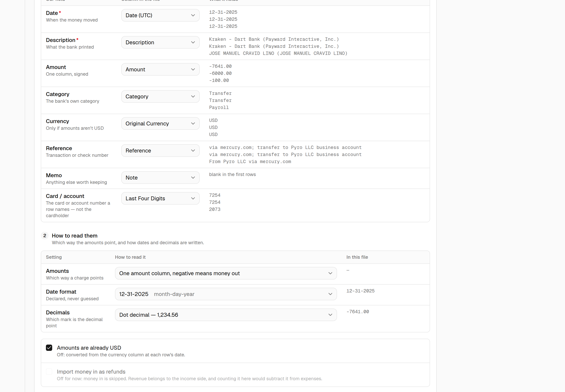Open the Amount column mapping dropdown
The height and width of the screenshot is (392, 565).
[x=160, y=69]
